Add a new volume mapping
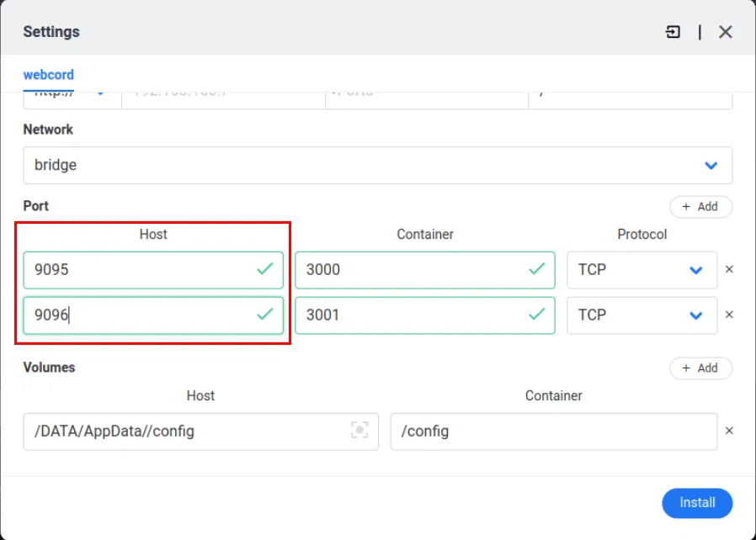Image resolution: width=756 pixels, height=540 pixels. [x=700, y=368]
